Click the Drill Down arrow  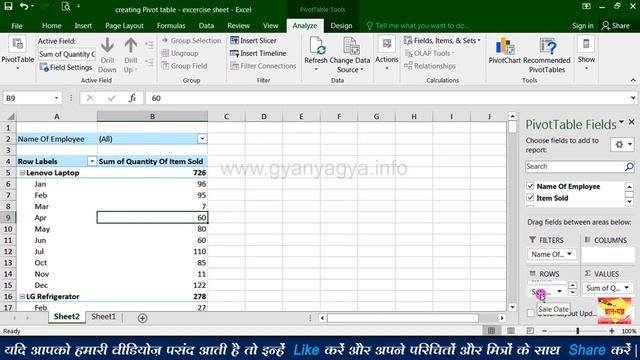tap(107, 55)
